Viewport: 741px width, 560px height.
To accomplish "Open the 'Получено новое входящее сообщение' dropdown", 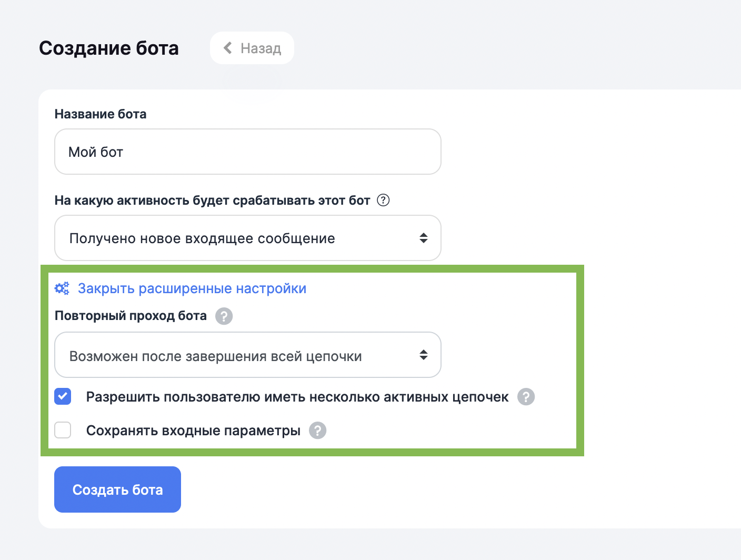I will [x=237, y=238].
